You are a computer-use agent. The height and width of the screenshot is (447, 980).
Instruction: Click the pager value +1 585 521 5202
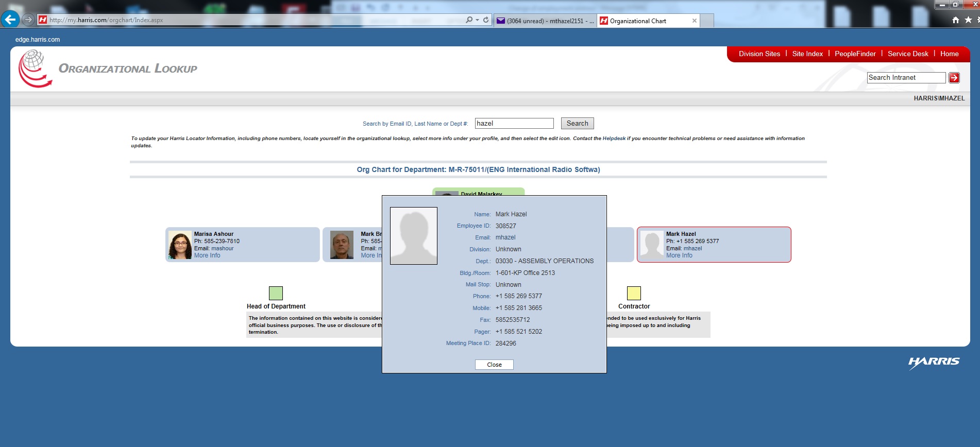[519, 332]
